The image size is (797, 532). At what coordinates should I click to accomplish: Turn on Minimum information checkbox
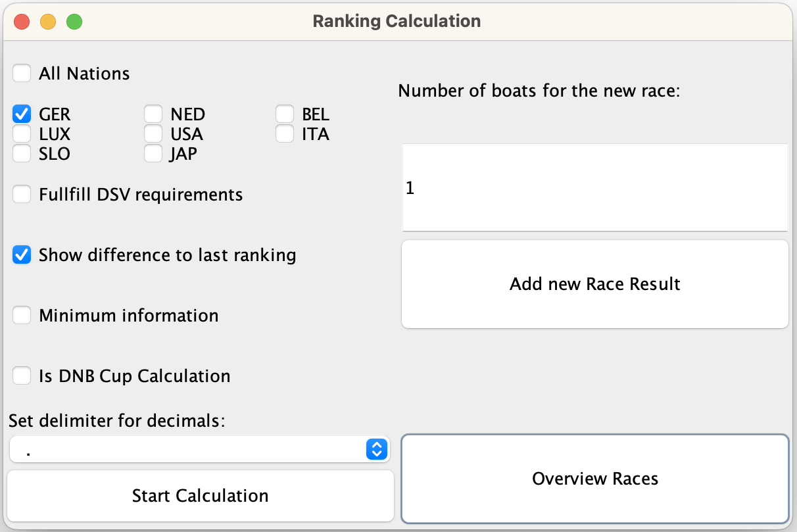point(22,316)
